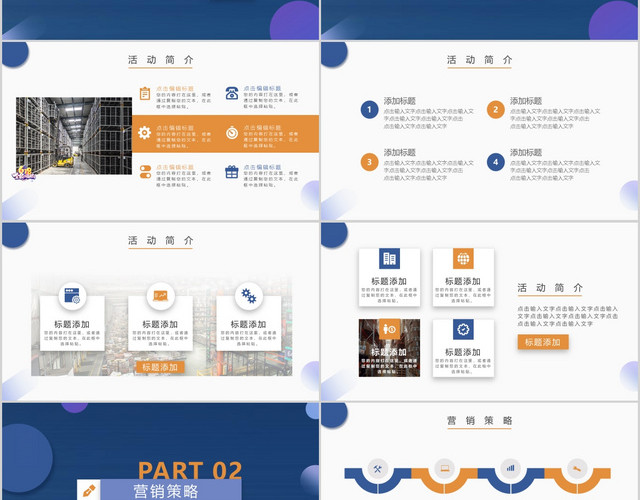Click the blue number 4 circle

[496, 162]
